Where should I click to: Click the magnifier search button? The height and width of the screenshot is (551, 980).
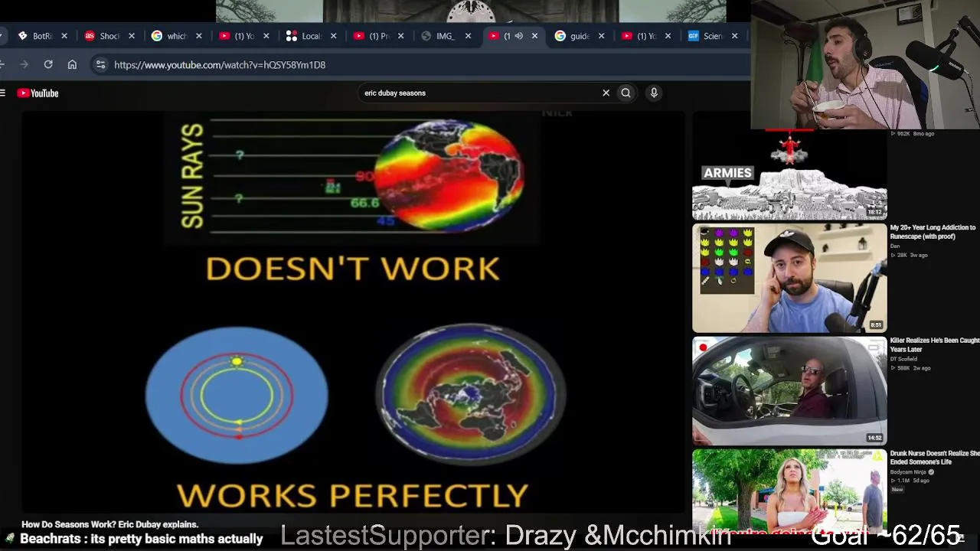(x=626, y=93)
